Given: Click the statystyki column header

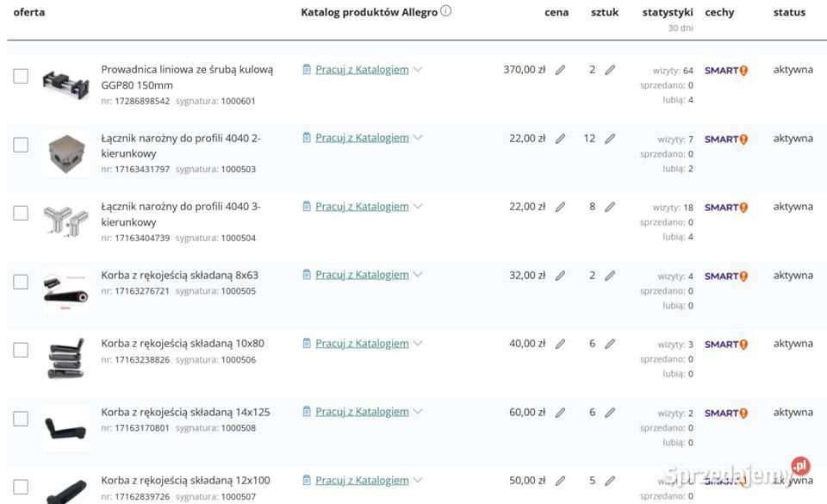Looking at the screenshot, I should 667,13.
